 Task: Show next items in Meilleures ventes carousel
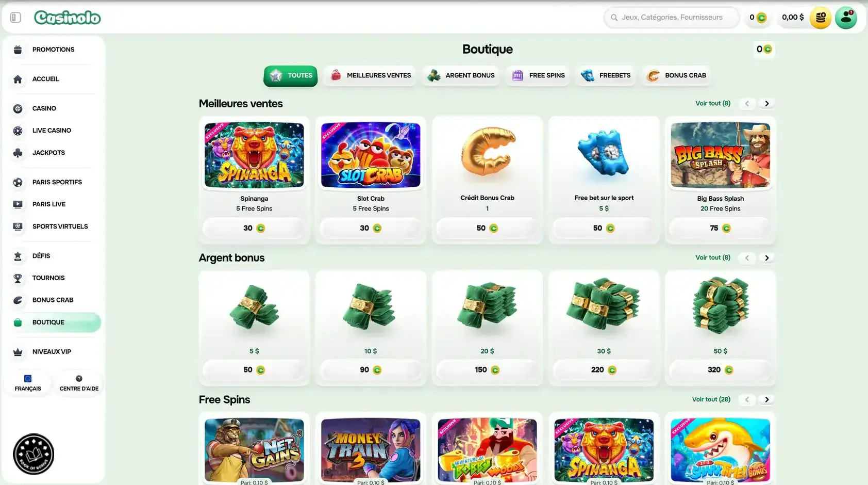pyautogui.click(x=766, y=104)
